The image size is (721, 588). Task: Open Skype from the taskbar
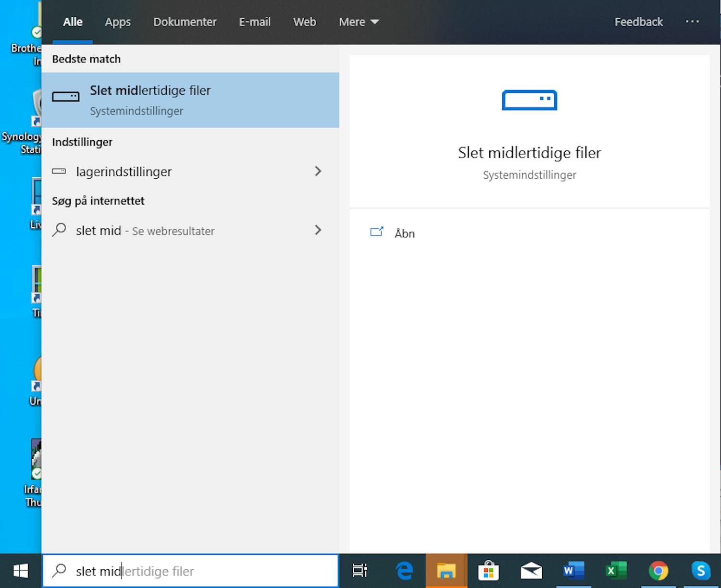point(701,571)
